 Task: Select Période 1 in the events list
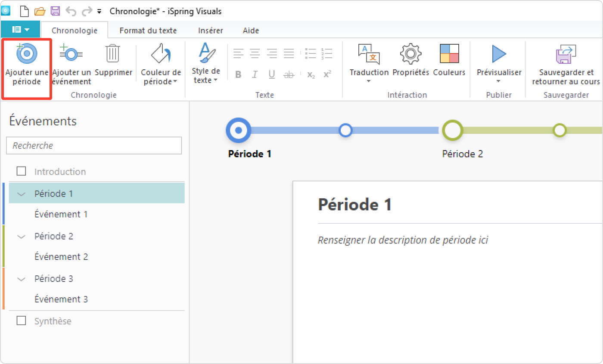[x=96, y=193]
